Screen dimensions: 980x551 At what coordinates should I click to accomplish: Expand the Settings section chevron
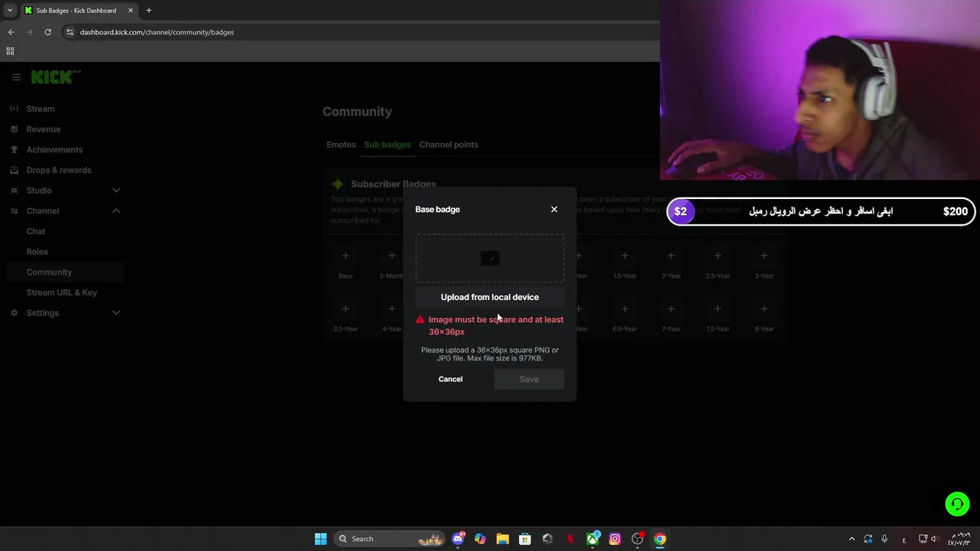tap(116, 313)
